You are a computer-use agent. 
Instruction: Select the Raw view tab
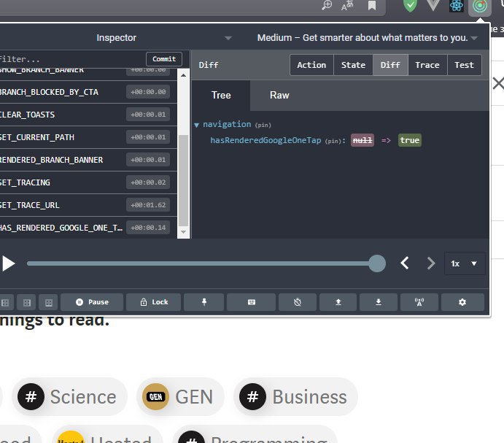[279, 95]
